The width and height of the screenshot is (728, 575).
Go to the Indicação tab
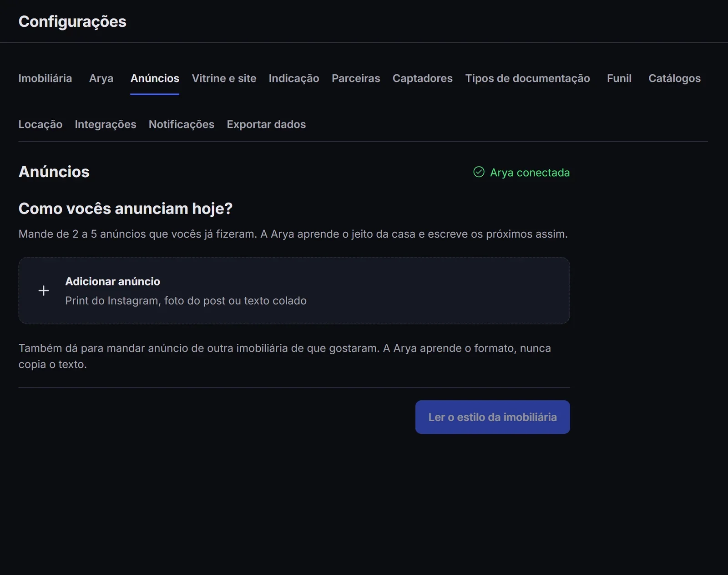(294, 78)
